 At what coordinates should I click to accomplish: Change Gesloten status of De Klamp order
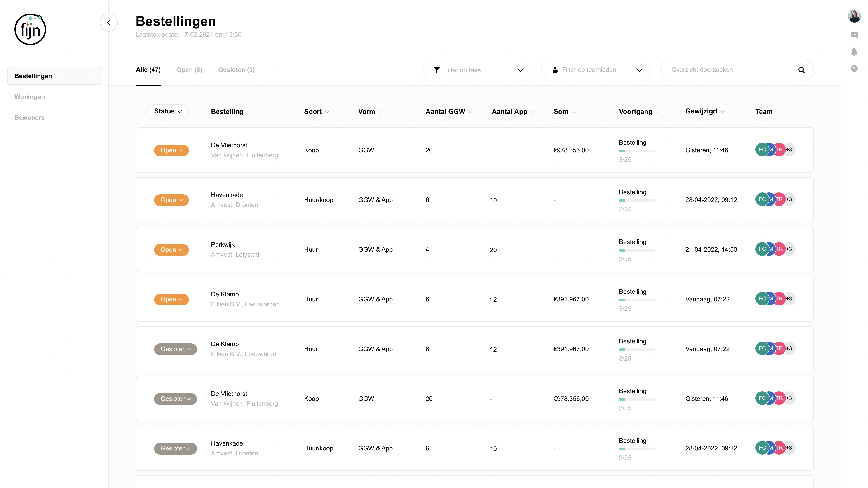click(175, 349)
